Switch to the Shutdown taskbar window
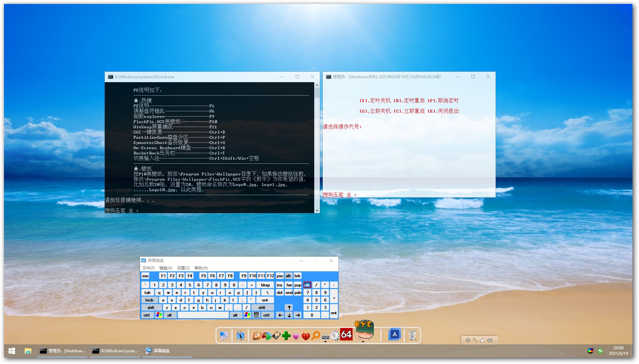Screen dimensions: 639x364 tap(62, 351)
